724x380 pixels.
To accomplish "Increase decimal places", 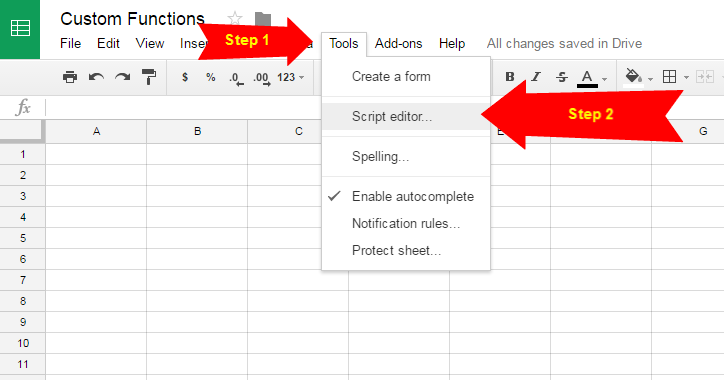I will pos(262,78).
